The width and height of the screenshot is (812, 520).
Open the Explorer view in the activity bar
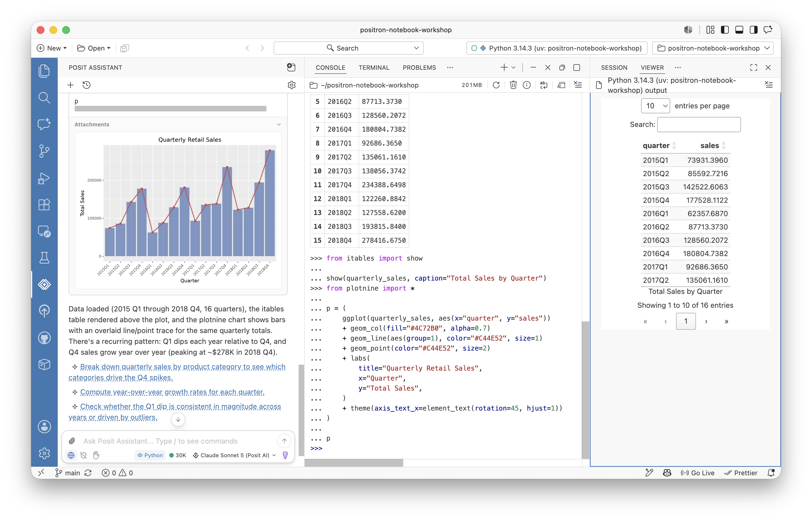point(44,71)
